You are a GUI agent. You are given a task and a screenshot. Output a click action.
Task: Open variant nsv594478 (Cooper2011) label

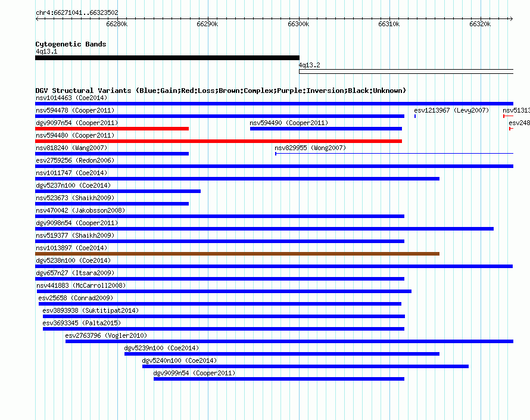click(x=75, y=110)
